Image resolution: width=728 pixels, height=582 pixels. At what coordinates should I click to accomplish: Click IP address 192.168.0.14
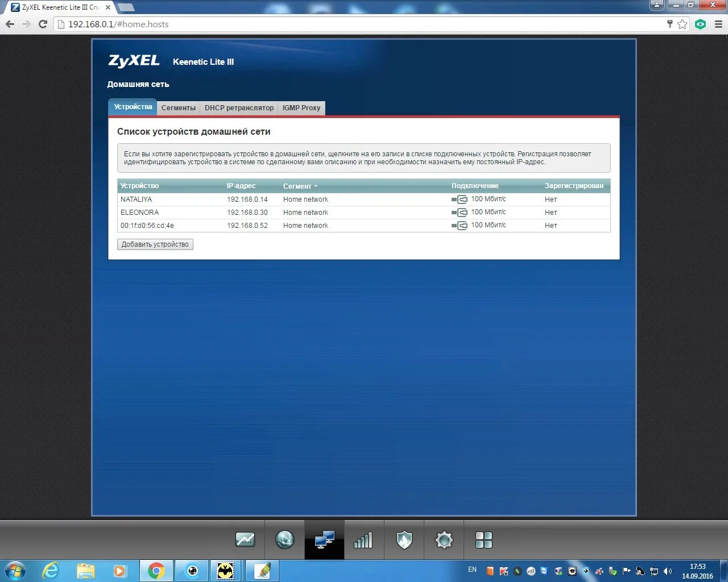click(247, 199)
